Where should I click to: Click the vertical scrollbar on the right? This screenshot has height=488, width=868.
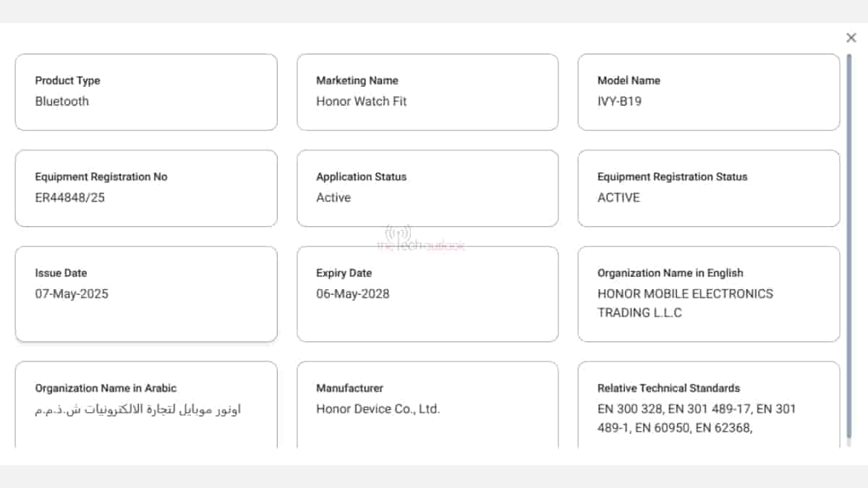point(849,246)
